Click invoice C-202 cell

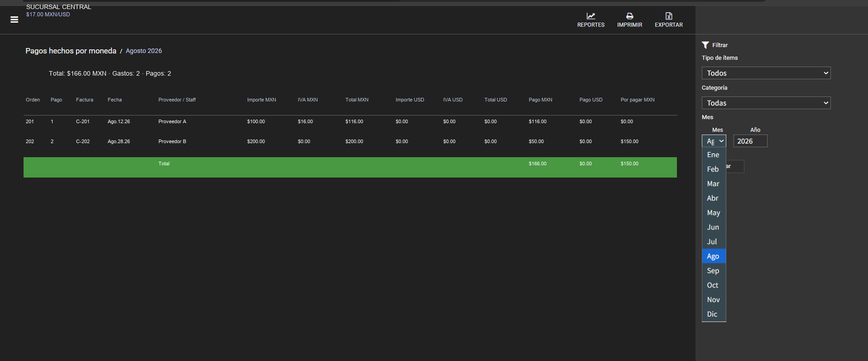[83, 141]
